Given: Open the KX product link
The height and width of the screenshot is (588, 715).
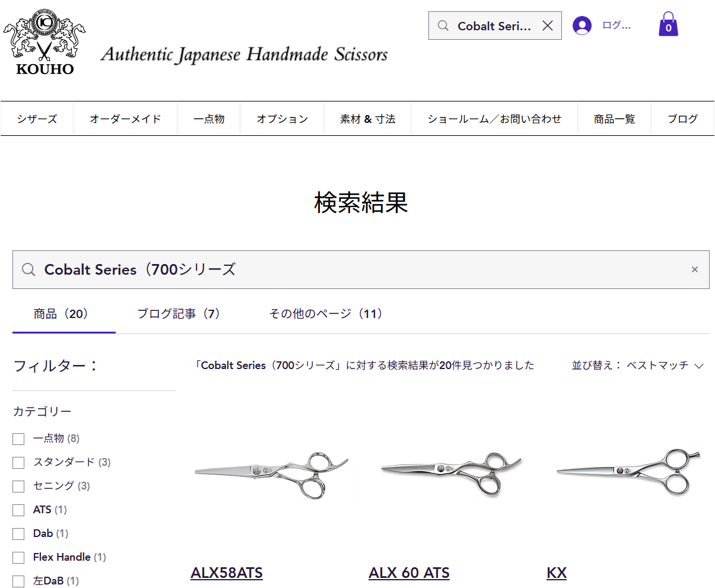Looking at the screenshot, I should (x=557, y=573).
